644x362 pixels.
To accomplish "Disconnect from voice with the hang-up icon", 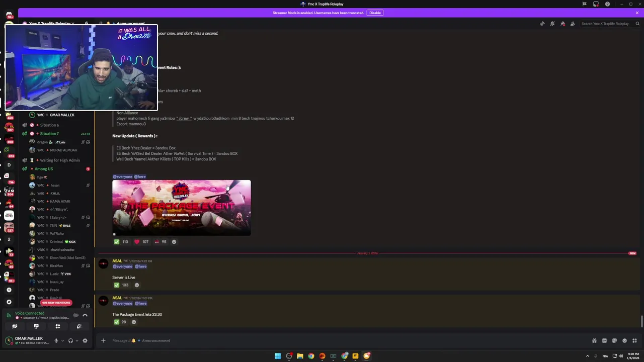I will pyautogui.click(x=85, y=315).
